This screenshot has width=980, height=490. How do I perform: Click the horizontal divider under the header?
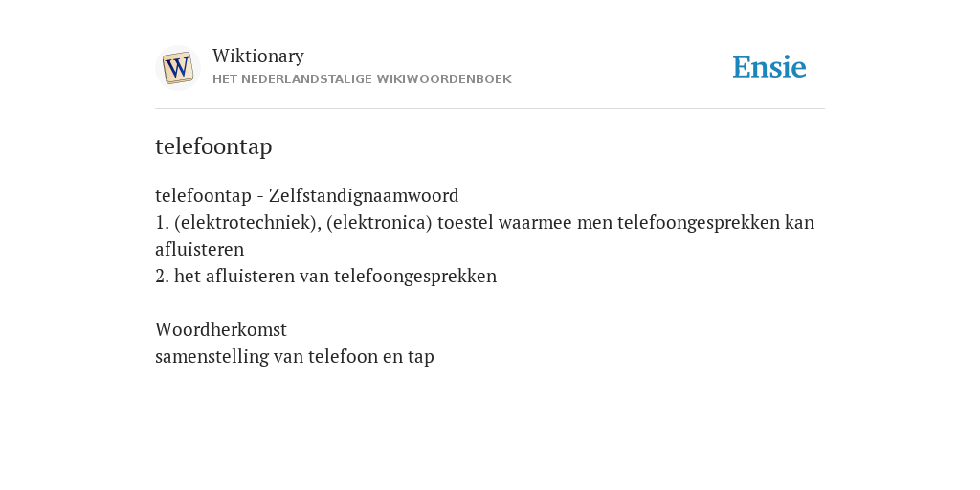point(490,109)
